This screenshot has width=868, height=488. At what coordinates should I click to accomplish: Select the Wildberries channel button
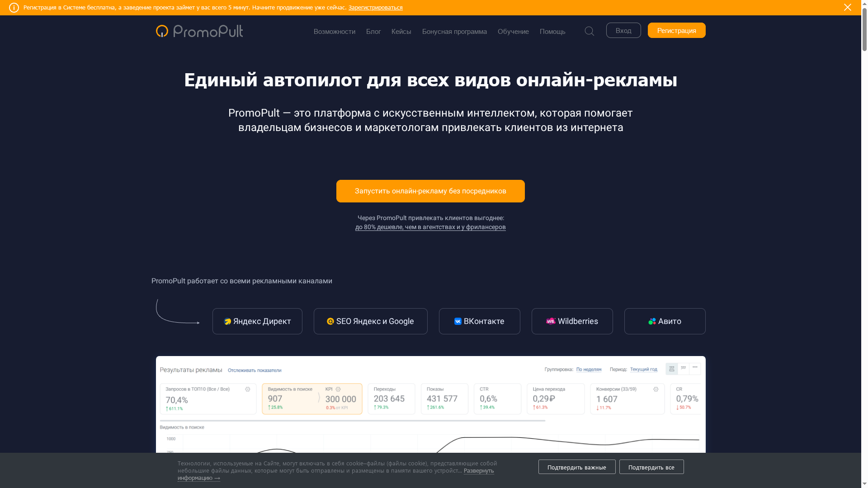[572, 321]
